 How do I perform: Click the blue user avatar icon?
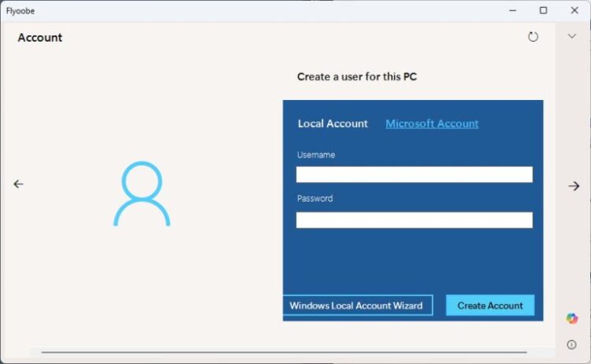pos(142,194)
